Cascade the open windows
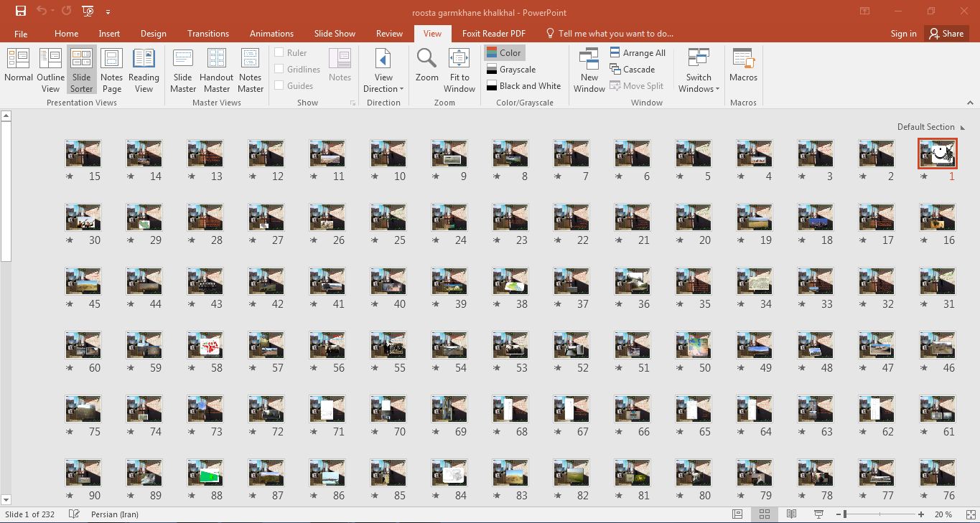Screen dimensions: 980x523 pos(632,69)
